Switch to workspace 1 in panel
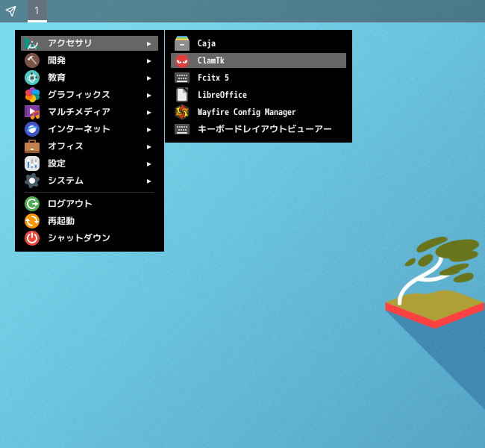 37,10
